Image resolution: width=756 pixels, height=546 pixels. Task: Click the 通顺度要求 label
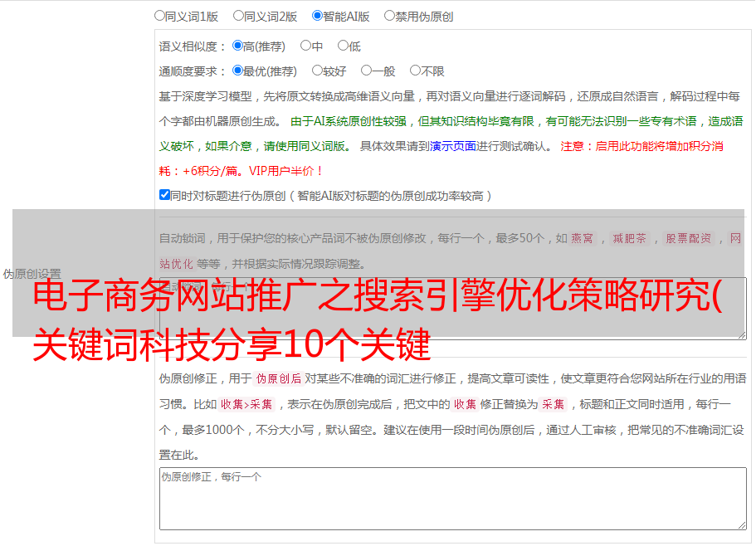pyautogui.click(x=193, y=71)
